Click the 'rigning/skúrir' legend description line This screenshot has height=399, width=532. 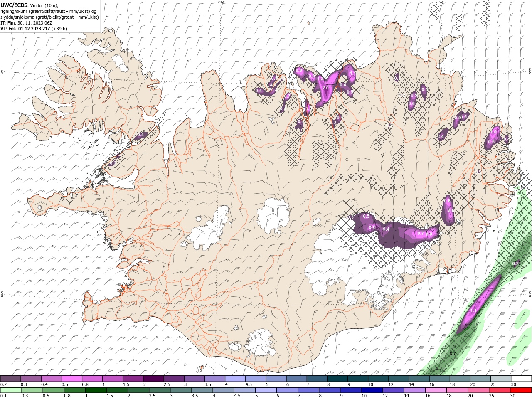point(48,11)
